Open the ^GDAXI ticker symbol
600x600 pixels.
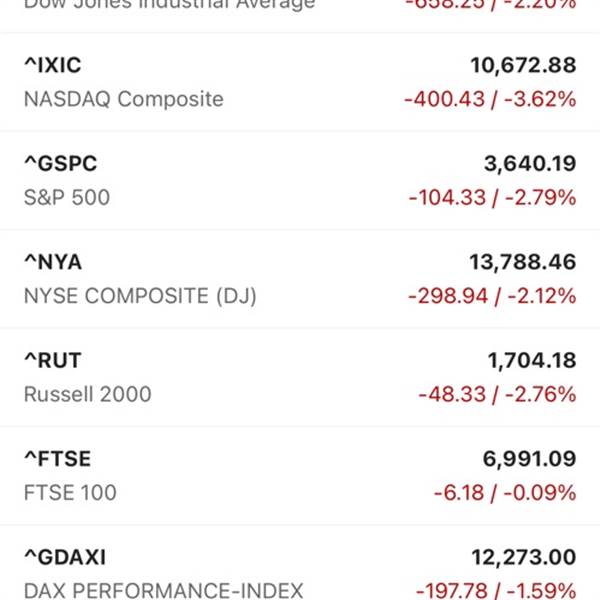(65, 557)
